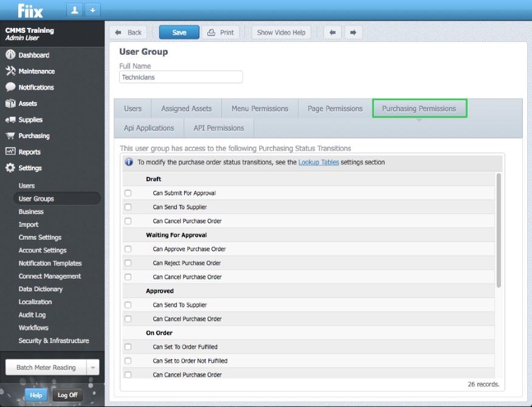Screen dimensions: 532x407
Task: Click the Fiix logo
Action: (30, 10)
